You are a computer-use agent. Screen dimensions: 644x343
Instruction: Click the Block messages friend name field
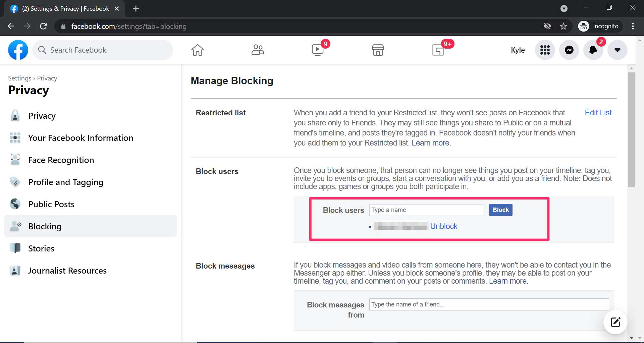pyautogui.click(x=489, y=304)
